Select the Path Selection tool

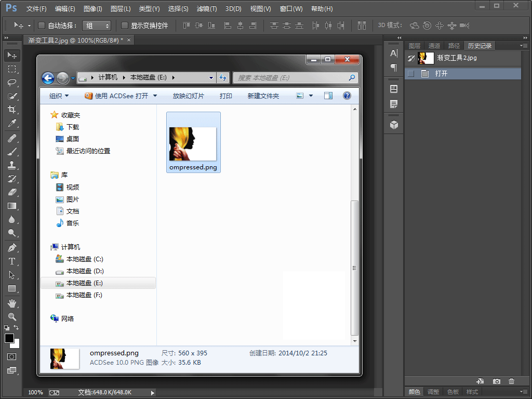[12, 275]
